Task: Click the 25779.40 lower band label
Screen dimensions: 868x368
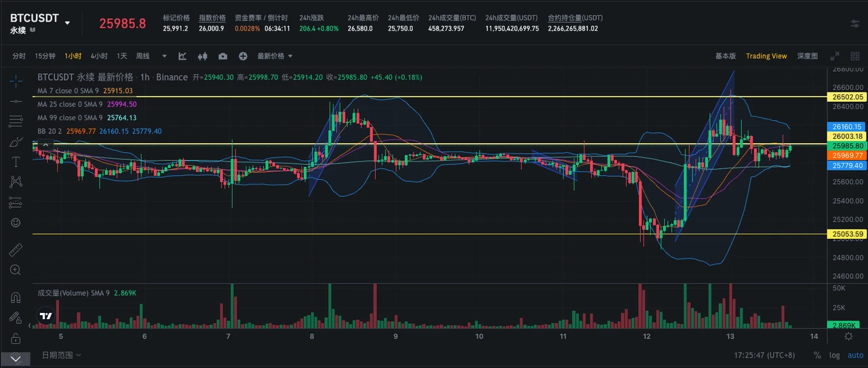Action: [848, 165]
